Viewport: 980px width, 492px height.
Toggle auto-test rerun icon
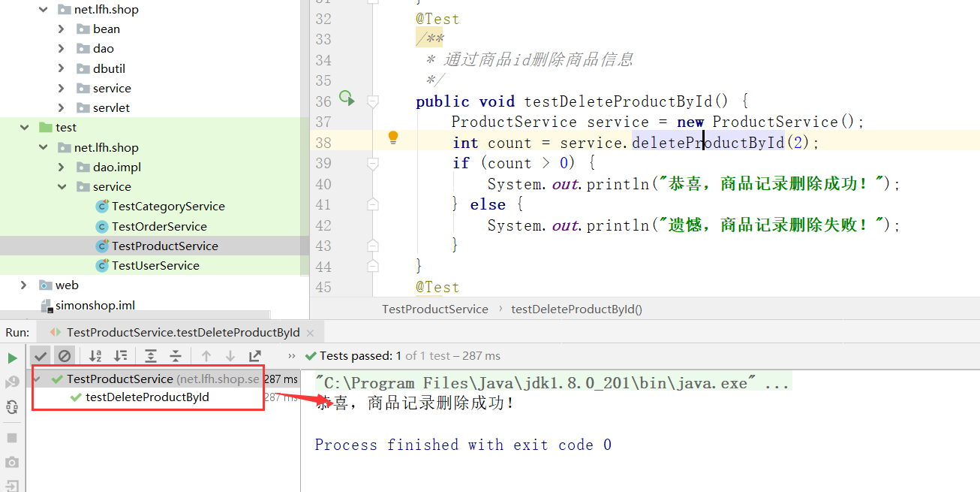tap(12, 406)
